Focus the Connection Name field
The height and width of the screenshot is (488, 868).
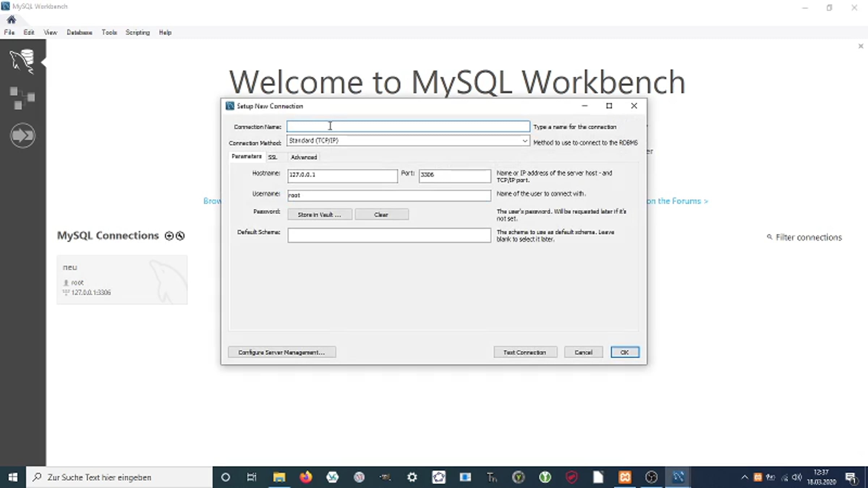click(x=408, y=127)
